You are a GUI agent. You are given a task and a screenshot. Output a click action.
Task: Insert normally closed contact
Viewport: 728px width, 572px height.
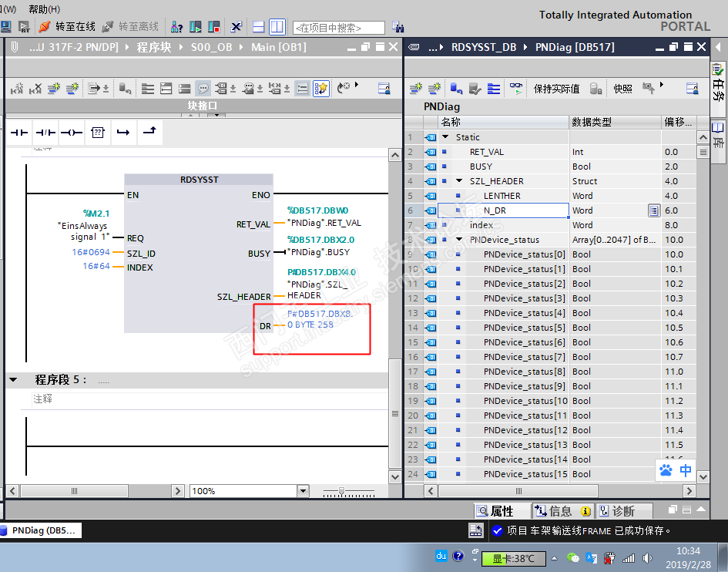click(x=45, y=133)
